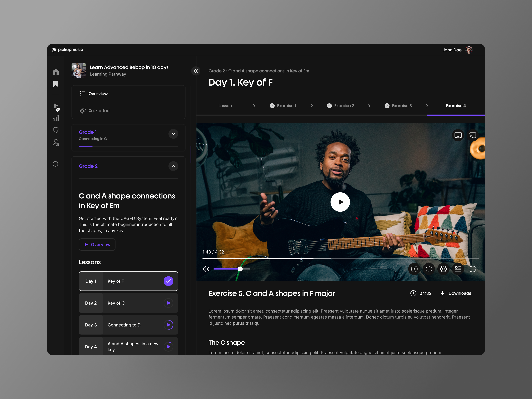Open the stats/progress sidebar icon
The width and height of the screenshot is (532, 399).
(x=56, y=118)
